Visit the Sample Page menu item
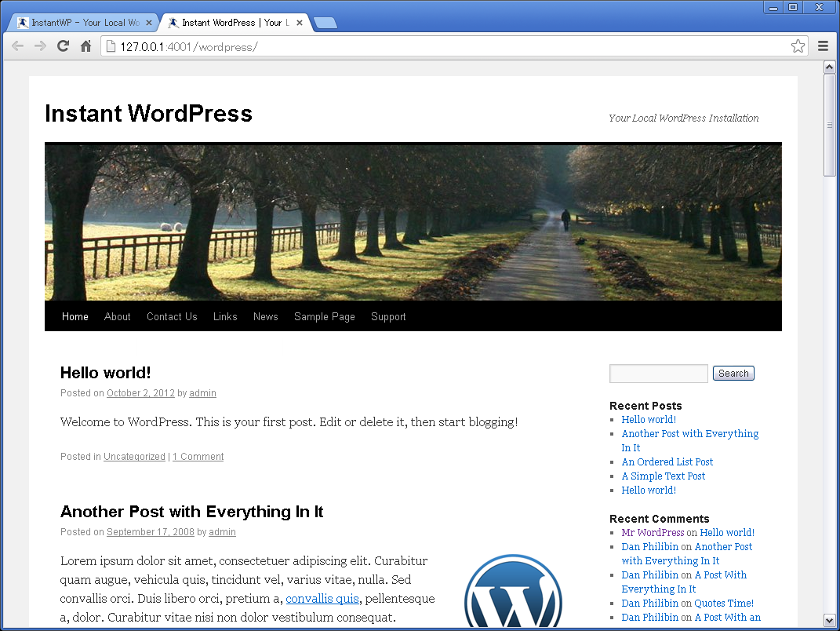This screenshot has height=631, width=840. point(325,316)
